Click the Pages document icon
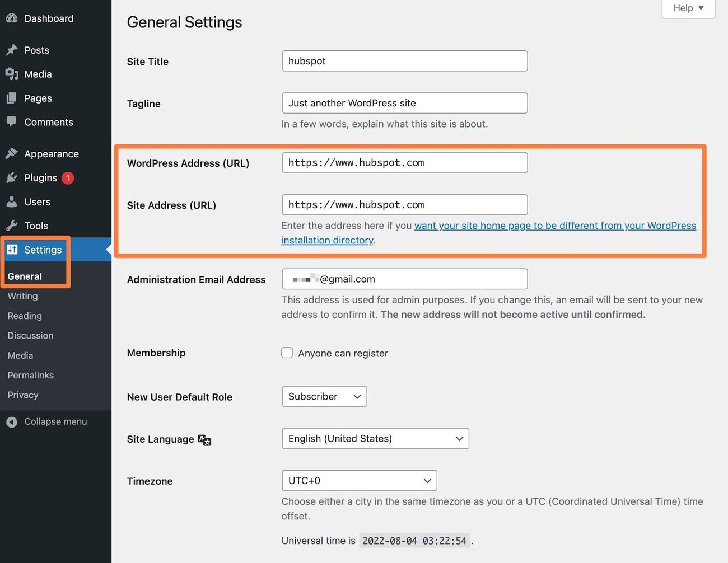This screenshot has width=728, height=563. pyautogui.click(x=12, y=98)
